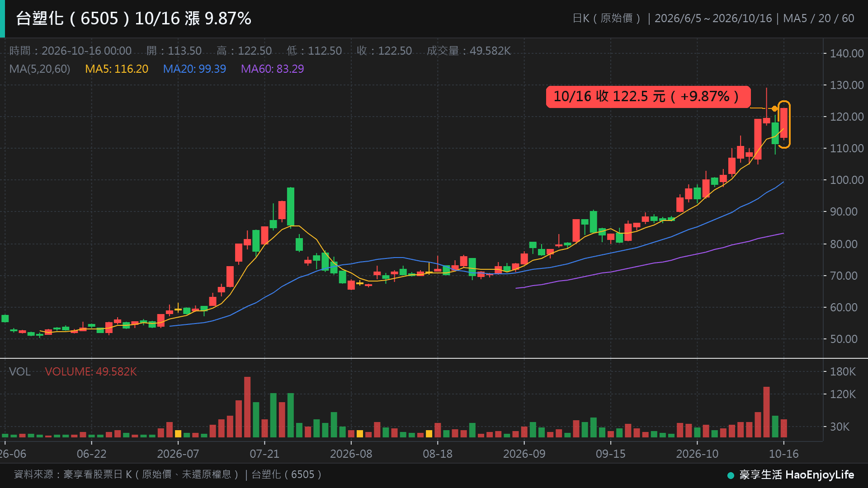This screenshot has height=488, width=868.
Task: Click the 100.00 price axis label
Action: click(x=847, y=180)
